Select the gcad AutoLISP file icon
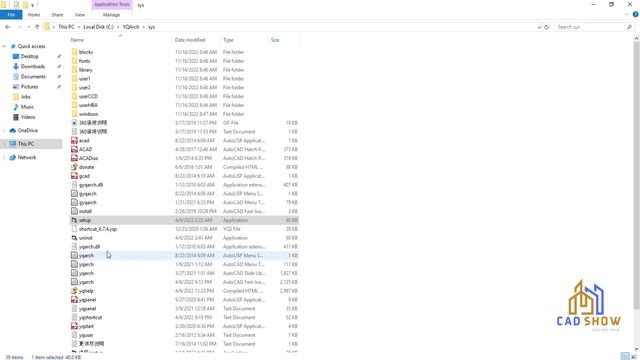The width and height of the screenshot is (640, 360). tap(74, 176)
